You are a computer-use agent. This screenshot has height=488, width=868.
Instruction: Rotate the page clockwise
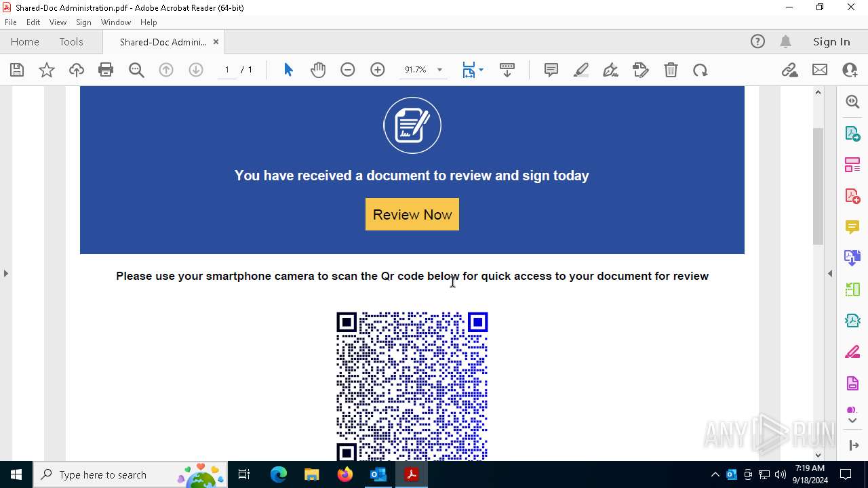pos(701,70)
